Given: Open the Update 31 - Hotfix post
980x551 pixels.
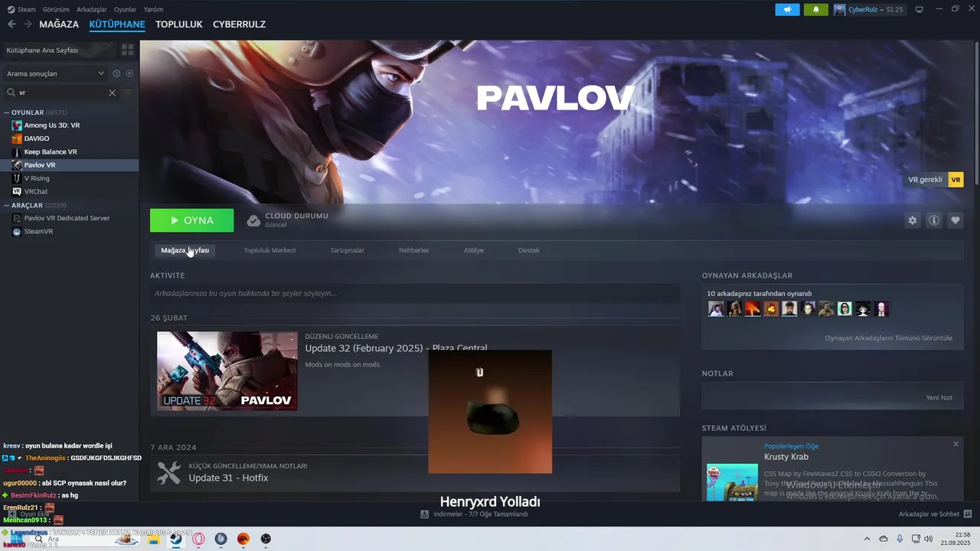Looking at the screenshot, I should [228, 478].
